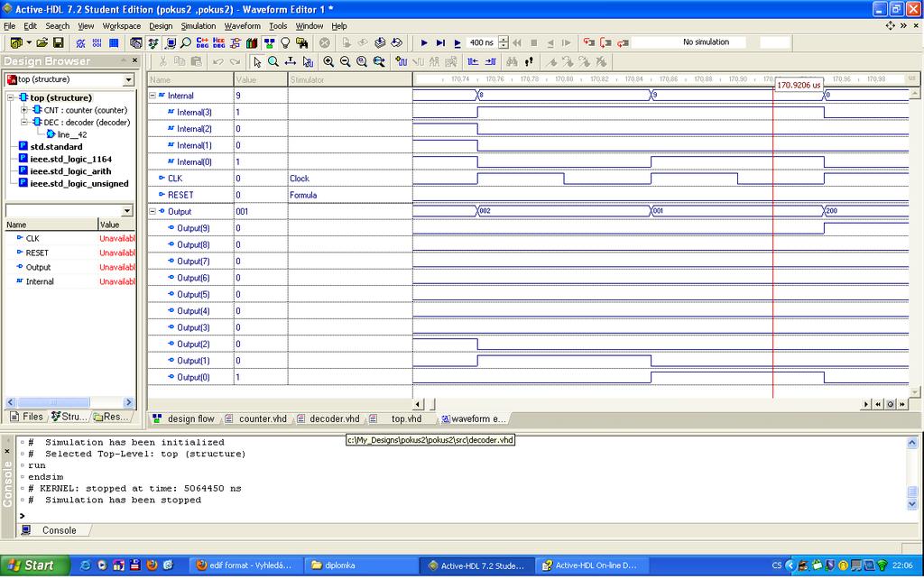924x579 pixels.
Task: Open the dropdown arrow beside the workspace icon
Action: click(x=29, y=42)
